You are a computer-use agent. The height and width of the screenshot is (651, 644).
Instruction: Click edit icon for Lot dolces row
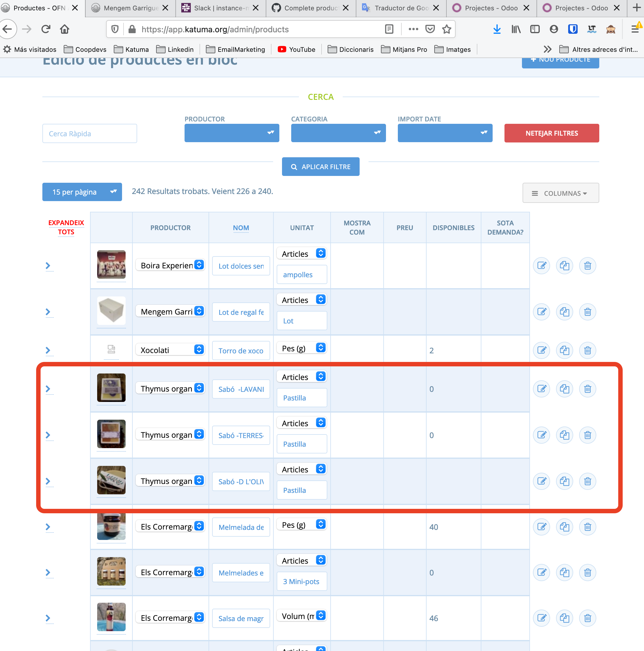click(x=541, y=265)
